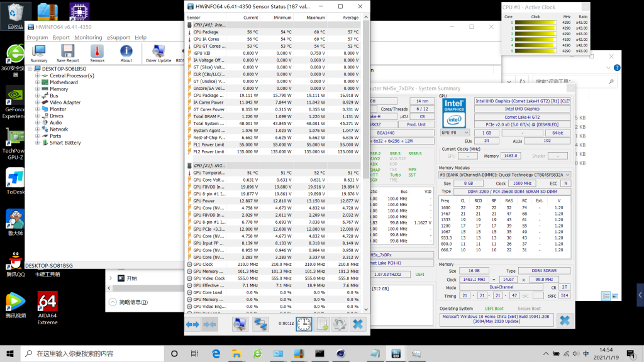Open sensor settings gear icon
This screenshot has width=644, height=362.
[x=340, y=324]
